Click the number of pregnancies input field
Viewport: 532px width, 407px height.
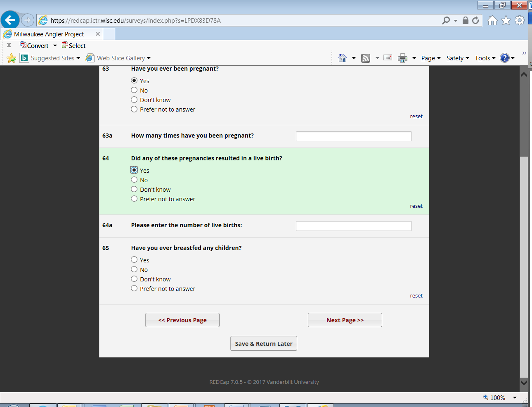[x=354, y=136]
